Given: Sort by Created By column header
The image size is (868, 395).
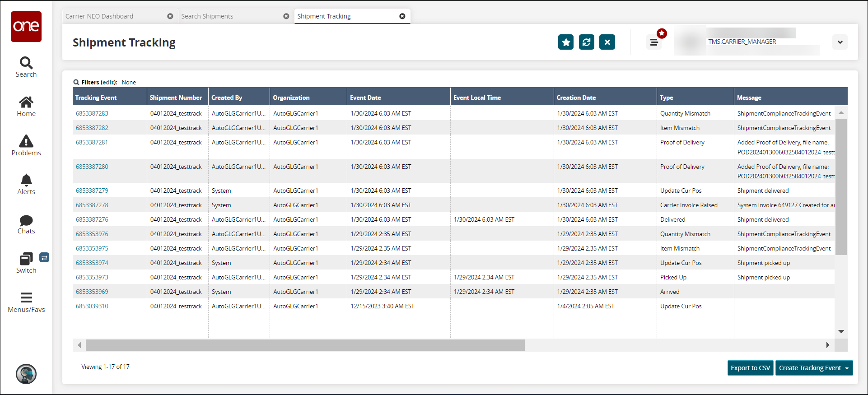Looking at the screenshot, I should (239, 97).
